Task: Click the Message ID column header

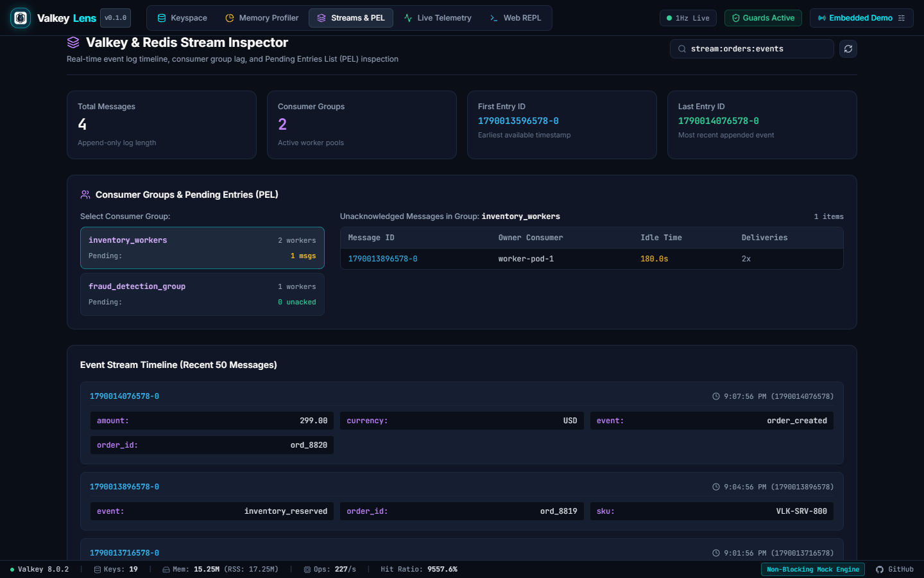Action: pos(371,238)
